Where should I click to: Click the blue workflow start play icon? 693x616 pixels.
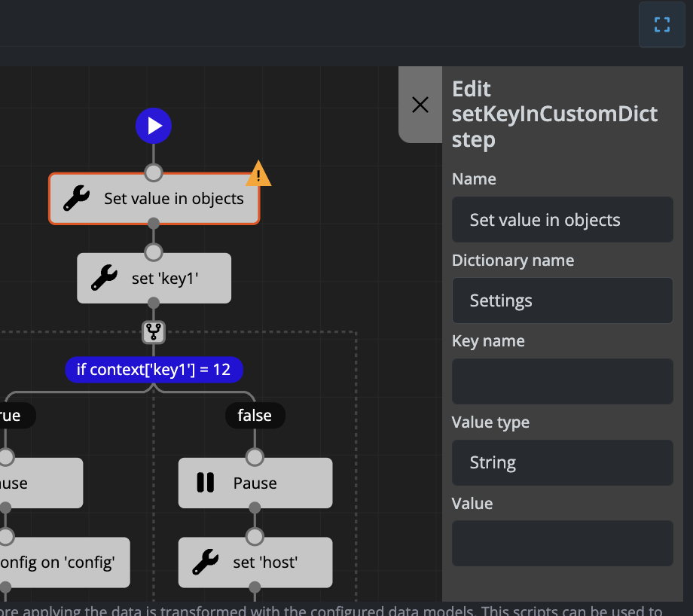154,126
